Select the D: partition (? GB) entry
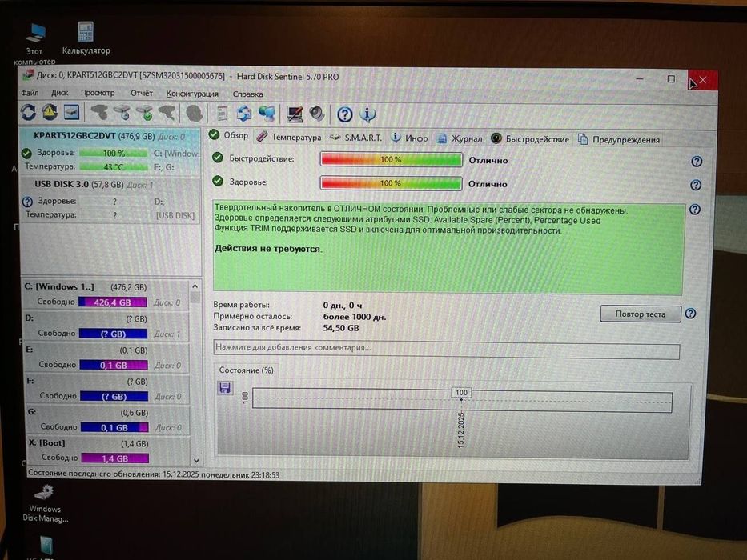This screenshot has height=560, width=747. 106,326
